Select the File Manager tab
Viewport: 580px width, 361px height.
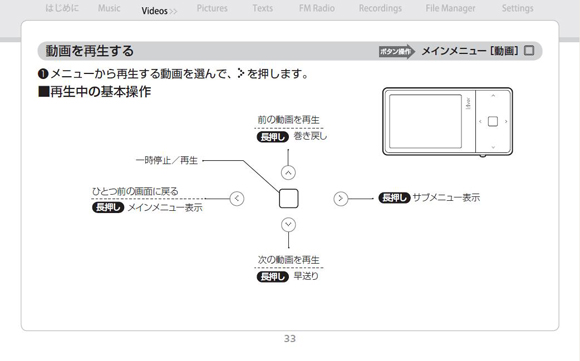pos(450,8)
